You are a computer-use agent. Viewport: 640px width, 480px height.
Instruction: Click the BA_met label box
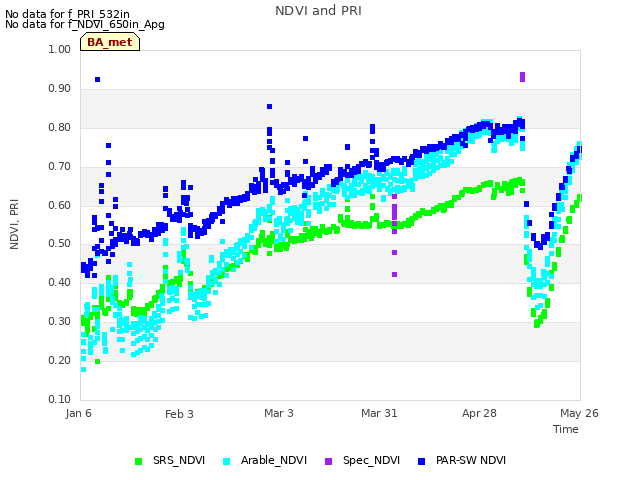coord(110,42)
